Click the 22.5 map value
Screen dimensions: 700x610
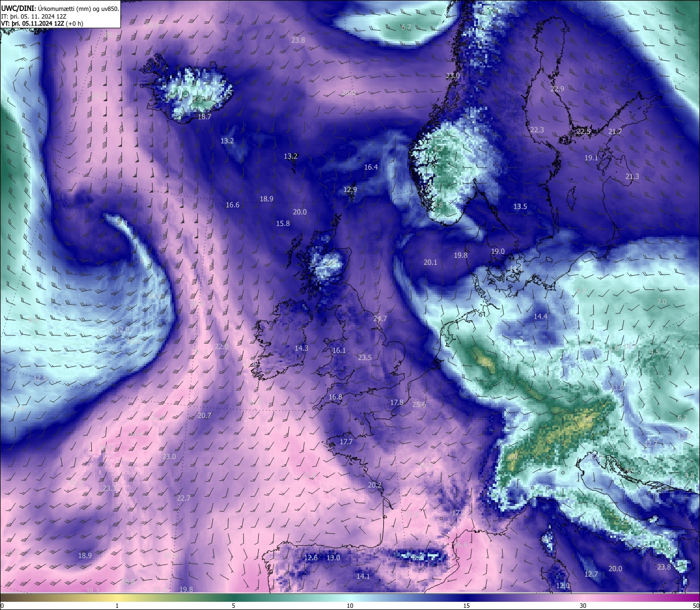(x=584, y=131)
